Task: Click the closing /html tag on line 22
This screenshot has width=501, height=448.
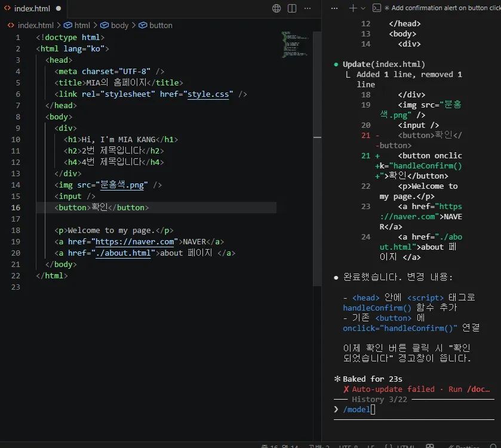Action: pyautogui.click(x=52, y=276)
